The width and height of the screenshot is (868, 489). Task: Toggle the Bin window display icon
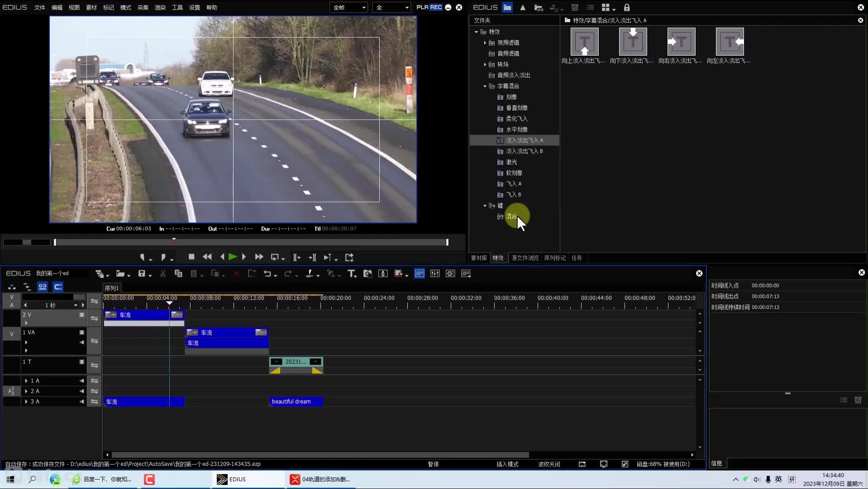[x=420, y=273]
